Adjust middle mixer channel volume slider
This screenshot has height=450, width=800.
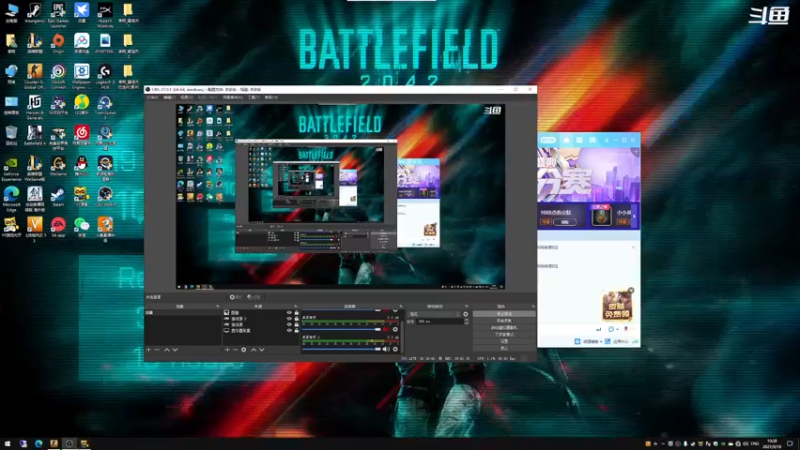342,329
